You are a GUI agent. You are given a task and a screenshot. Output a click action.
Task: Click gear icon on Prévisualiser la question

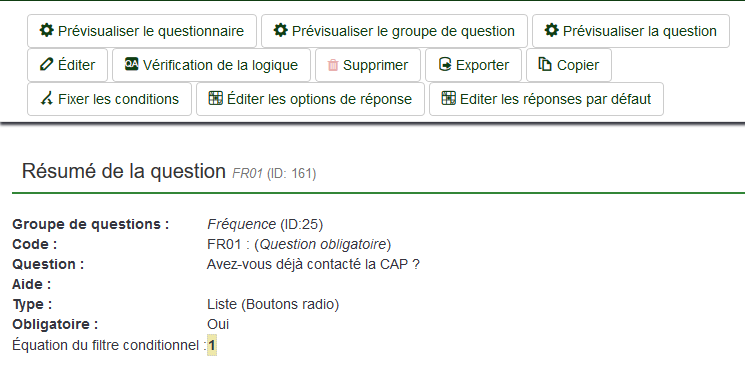[x=551, y=30]
